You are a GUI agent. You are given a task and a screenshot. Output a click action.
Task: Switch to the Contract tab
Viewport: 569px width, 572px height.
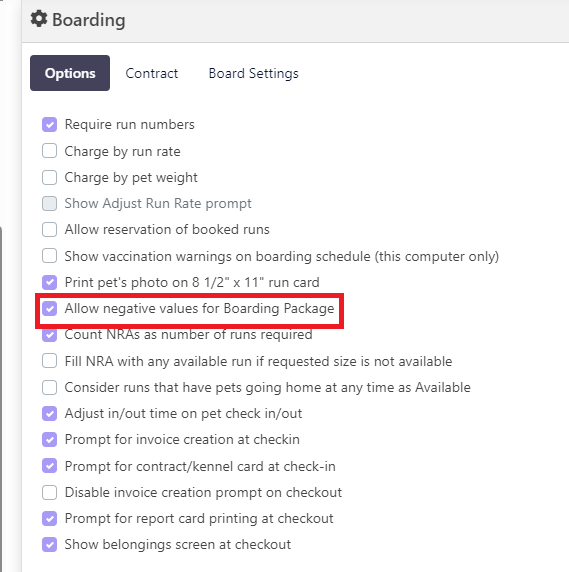[x=152, y=73]
